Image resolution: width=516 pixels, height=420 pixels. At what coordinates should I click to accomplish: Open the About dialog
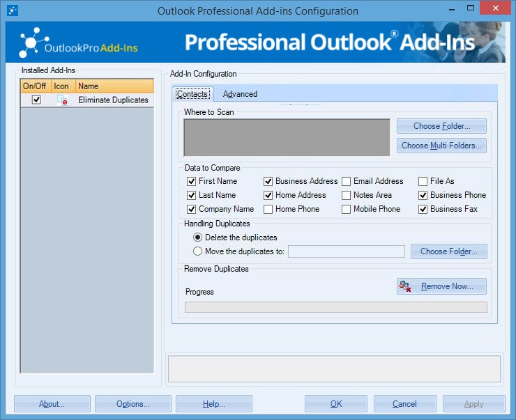(x=52, y=404)
